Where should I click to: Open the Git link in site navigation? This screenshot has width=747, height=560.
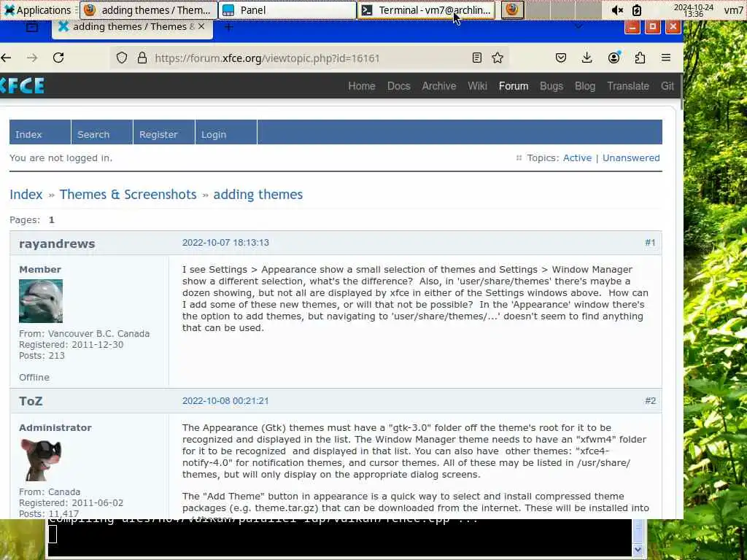pyautogui.click(x=667, y=86)
